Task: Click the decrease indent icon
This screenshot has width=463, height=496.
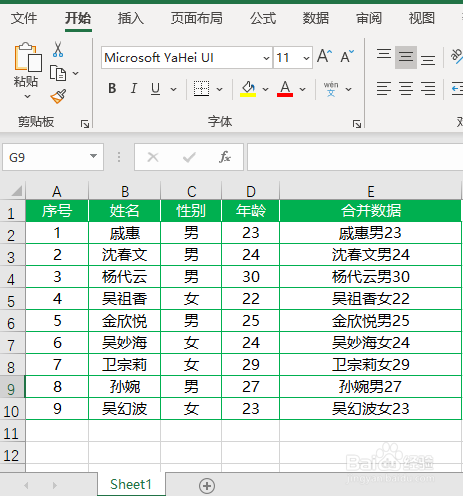Action: [457, 89]
